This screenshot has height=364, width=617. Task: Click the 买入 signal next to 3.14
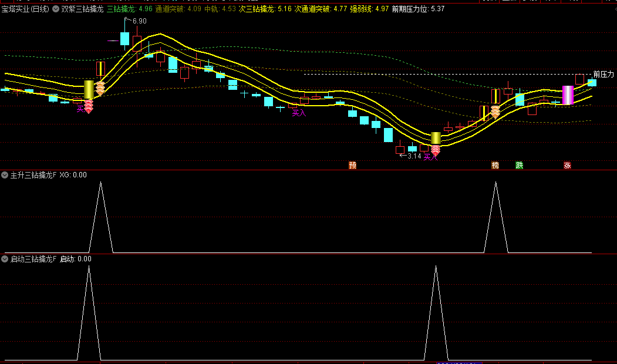coord(430,157)
